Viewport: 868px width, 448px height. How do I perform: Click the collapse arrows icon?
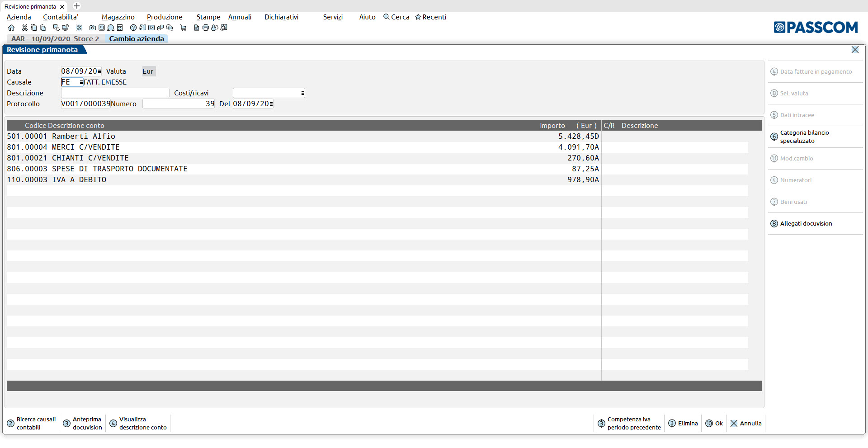(x=79, y=28)
